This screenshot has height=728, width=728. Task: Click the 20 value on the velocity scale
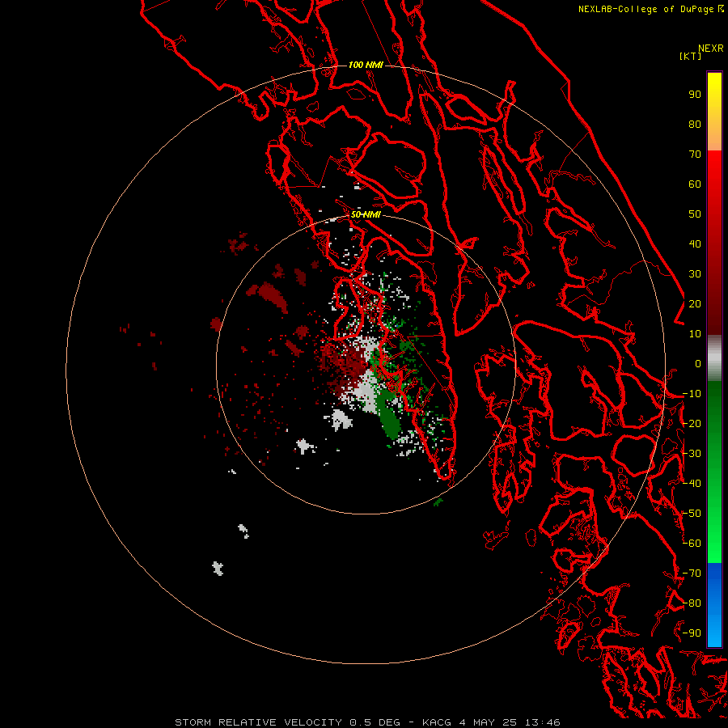point(695,304)
